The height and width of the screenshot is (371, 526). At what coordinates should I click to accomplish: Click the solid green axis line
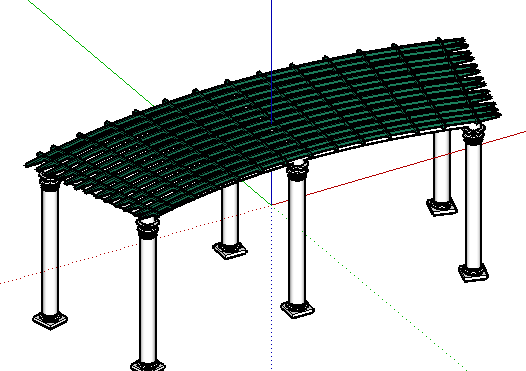91,54
